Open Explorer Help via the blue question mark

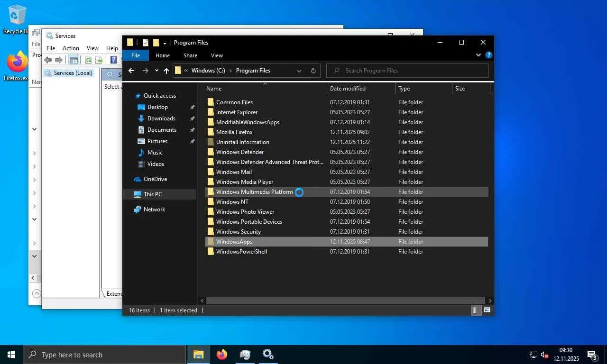(488, 55)
